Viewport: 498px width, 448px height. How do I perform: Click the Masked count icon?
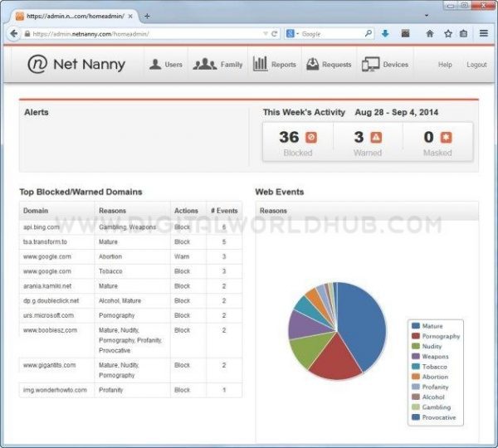pos(446,138)
